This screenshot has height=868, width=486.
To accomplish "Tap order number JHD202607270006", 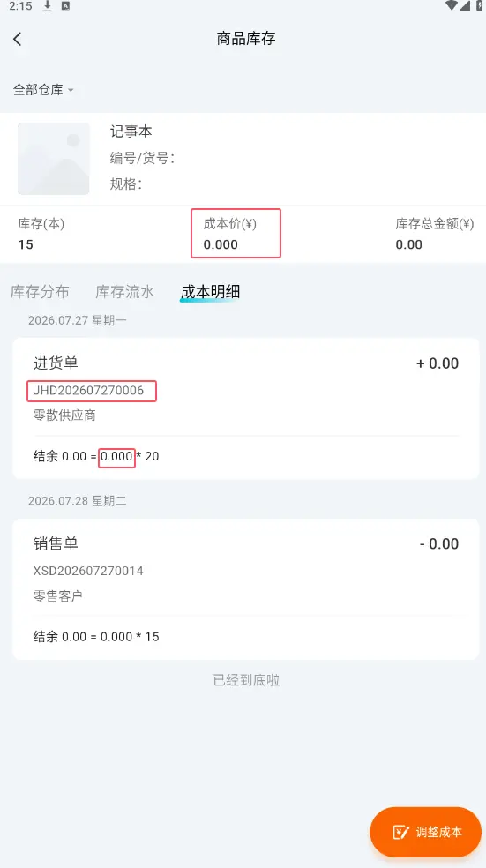I will click(88, 390).
